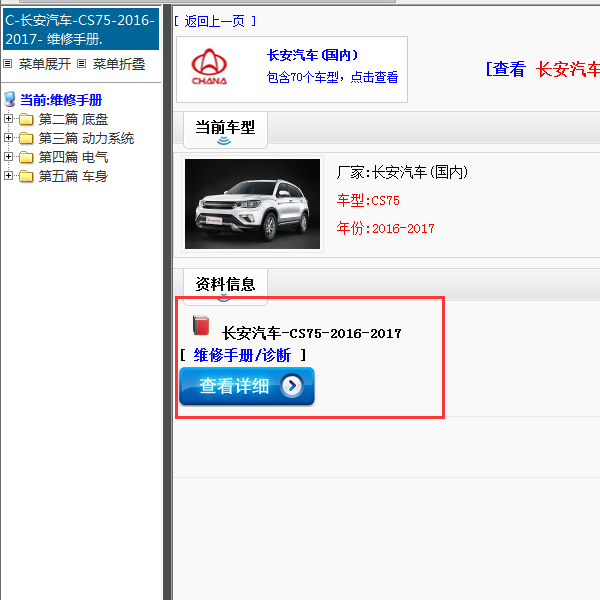Open folder icon of 第四篇 电气
The width and height of the screenshot is (600, 600).
pos(26,157)
